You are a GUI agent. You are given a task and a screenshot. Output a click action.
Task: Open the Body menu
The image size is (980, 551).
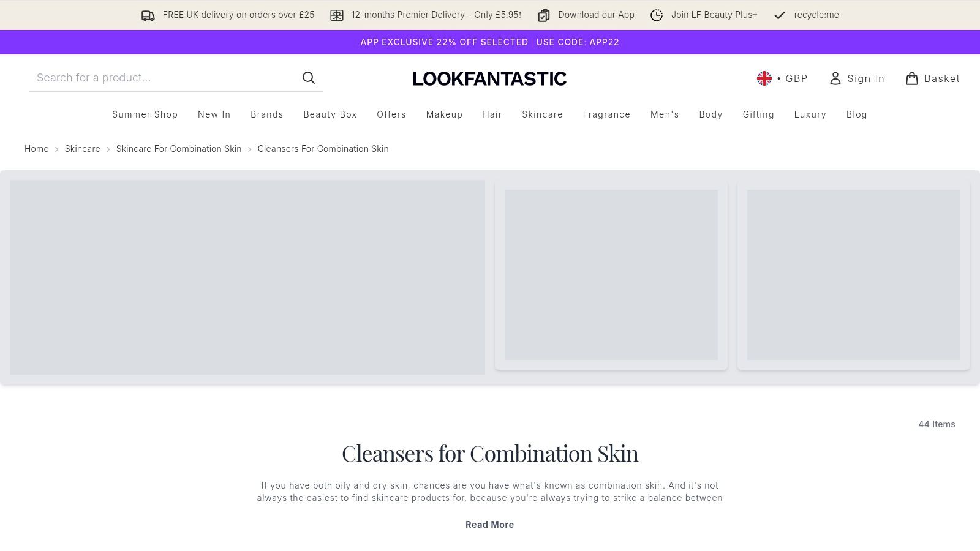tap(711, 114)
